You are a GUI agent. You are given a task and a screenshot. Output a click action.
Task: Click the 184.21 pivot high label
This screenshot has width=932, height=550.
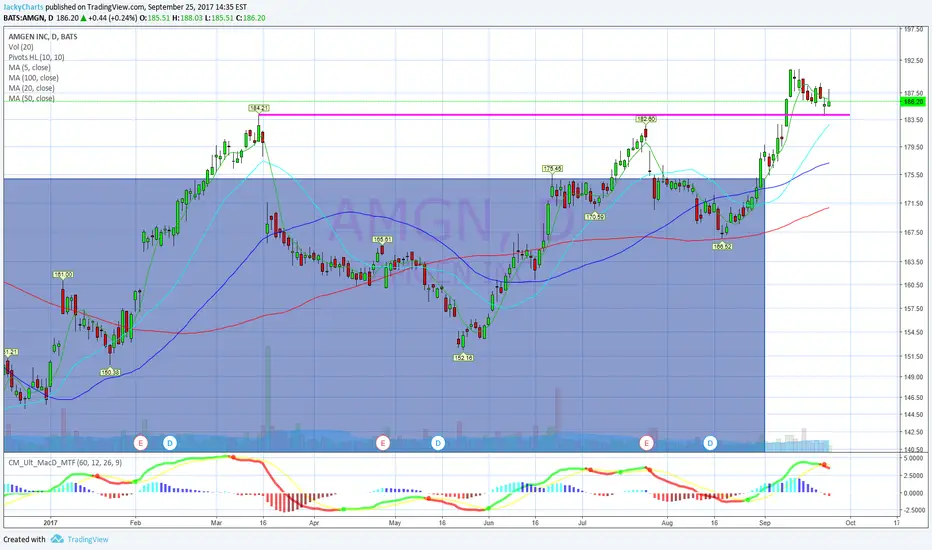coord(259,108)
